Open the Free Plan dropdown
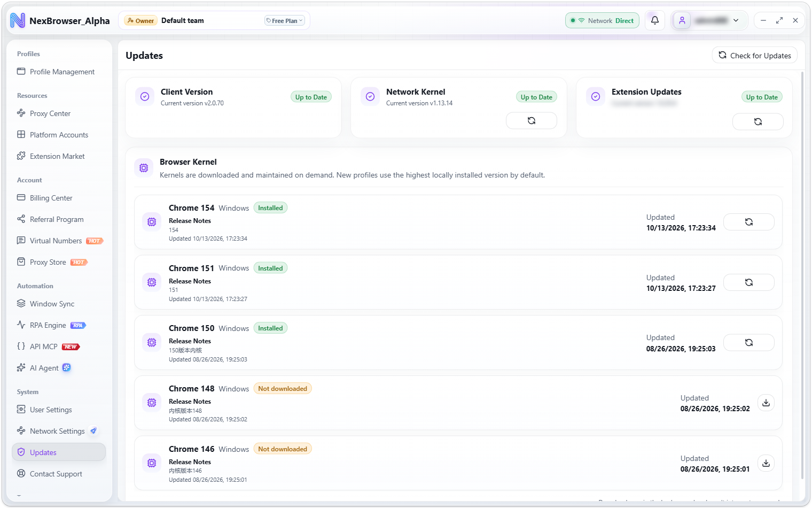This screenshot has width=812, height=508. pyautogui.click(x=285, y=20)
